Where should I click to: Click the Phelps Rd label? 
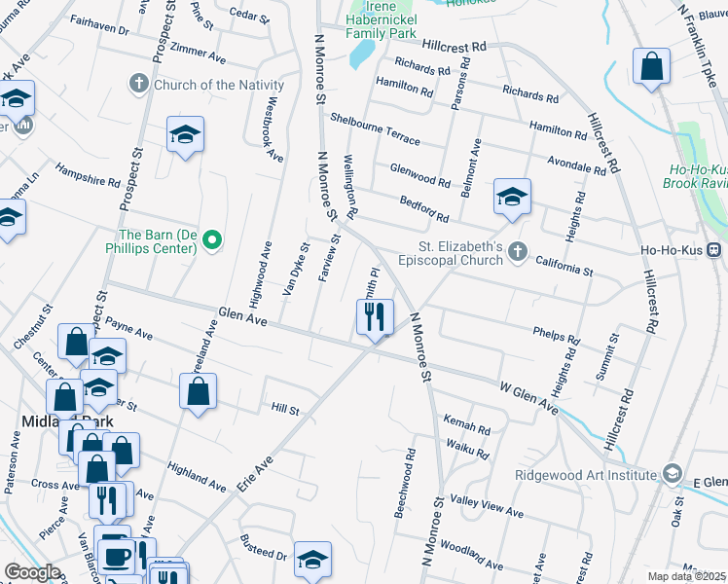pos(556,336)
